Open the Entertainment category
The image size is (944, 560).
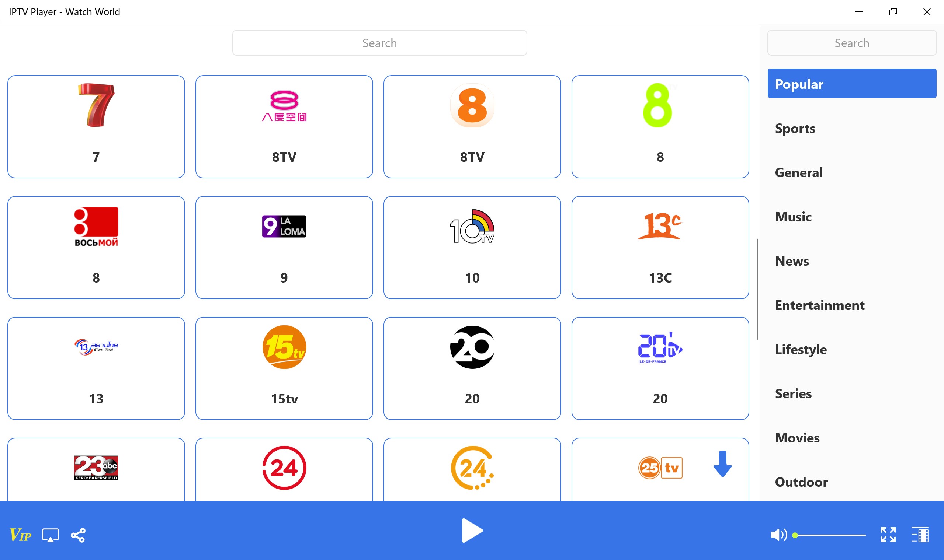(820, 305)
